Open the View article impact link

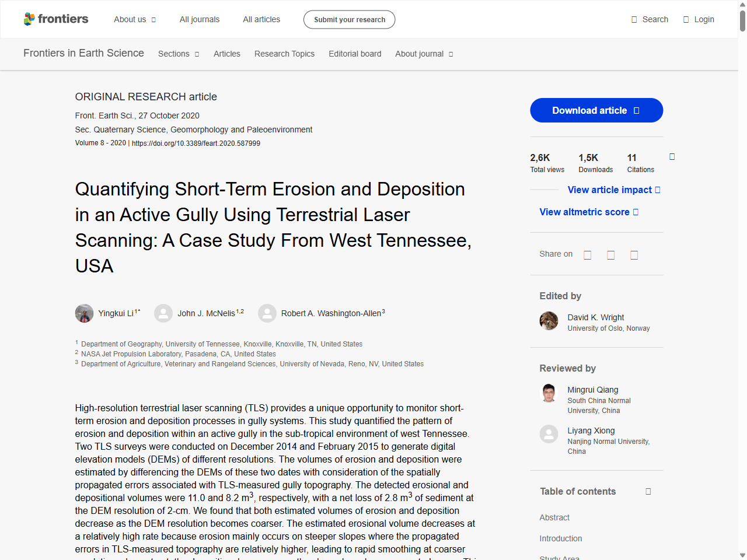(610, 190)
